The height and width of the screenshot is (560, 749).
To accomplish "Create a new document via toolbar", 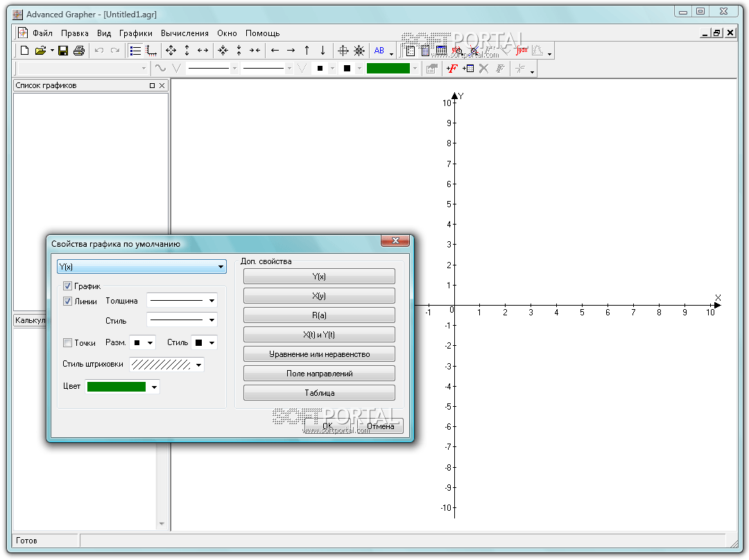I will tap(24, 50).
